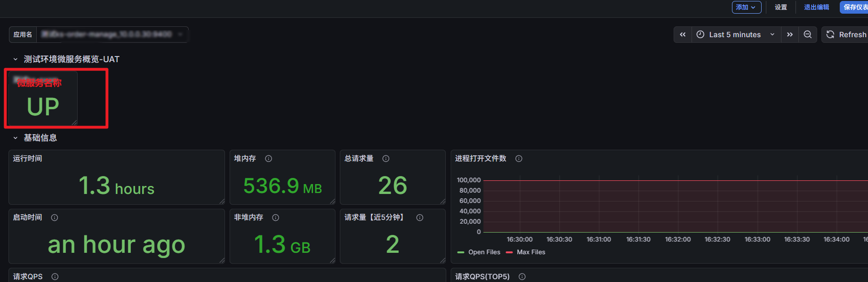Click the 16:32:00 time axis label
The height and width of the screenshot is (282, 868).
[x=678, y=240]
